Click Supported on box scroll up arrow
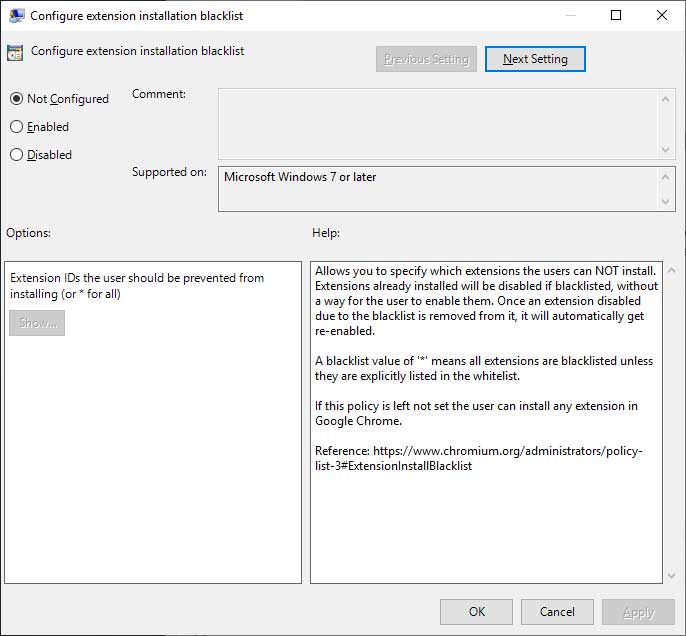Viewport: 686px width, 636px height. click(x=665, y=177)
